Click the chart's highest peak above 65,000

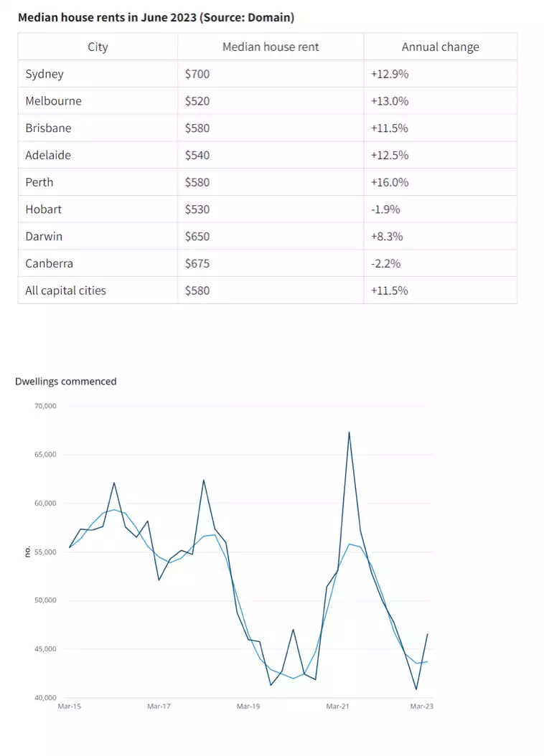point(349,433)
